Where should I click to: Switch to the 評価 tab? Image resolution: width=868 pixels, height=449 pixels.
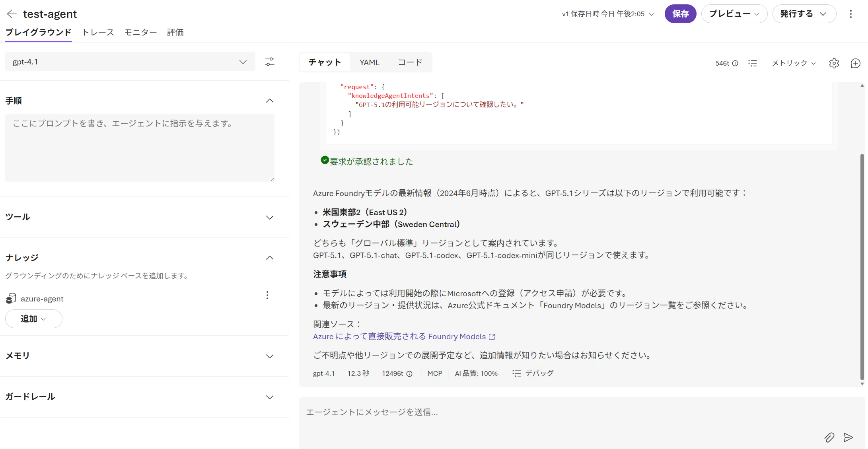[175, 32]
